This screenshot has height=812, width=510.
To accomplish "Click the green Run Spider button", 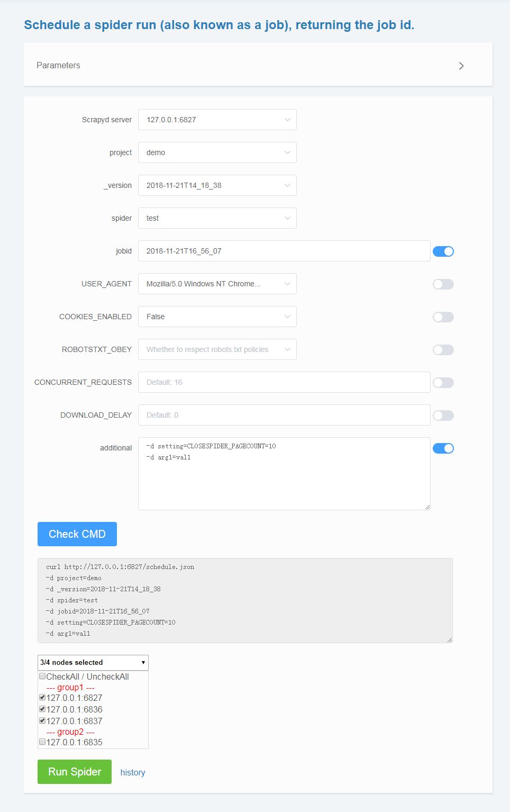I will pyautogui.click(x=75, y=772).
